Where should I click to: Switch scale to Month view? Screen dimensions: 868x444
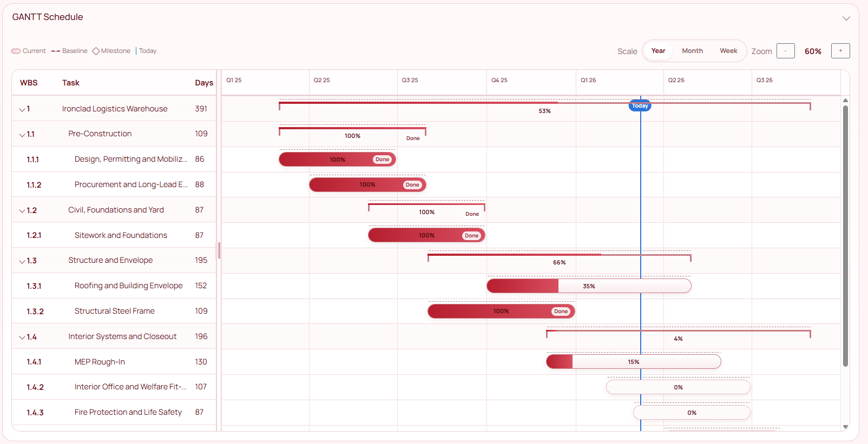point(692,51)
